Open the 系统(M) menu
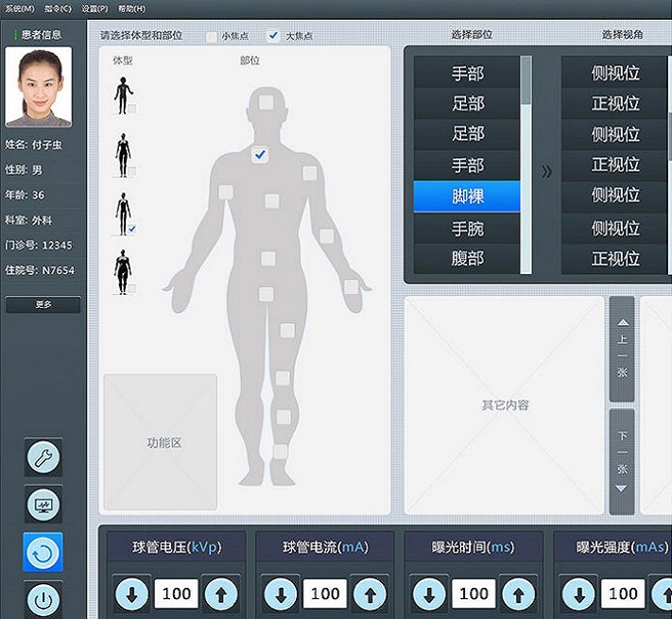 coord(19,8)
